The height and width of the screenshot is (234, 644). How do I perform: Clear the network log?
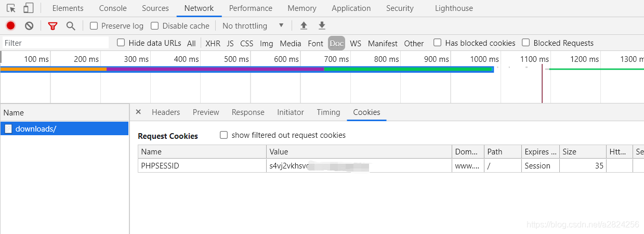[x=29, y=25]
